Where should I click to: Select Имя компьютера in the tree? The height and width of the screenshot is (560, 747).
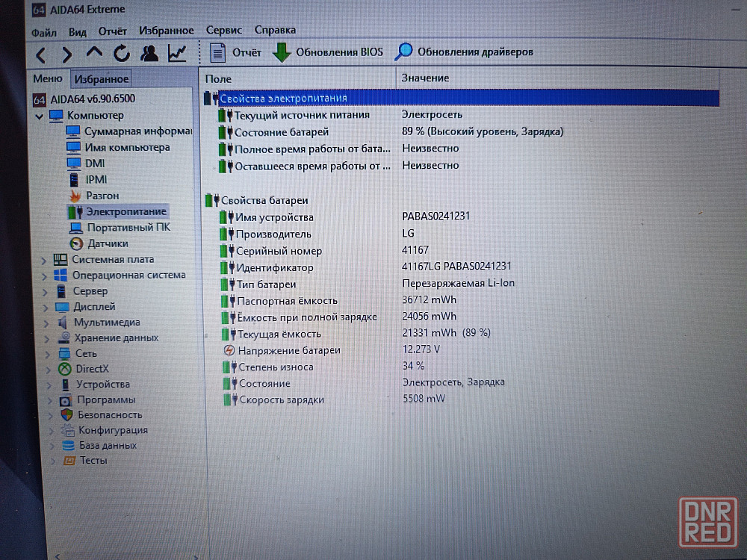click(x=127, y=148)
